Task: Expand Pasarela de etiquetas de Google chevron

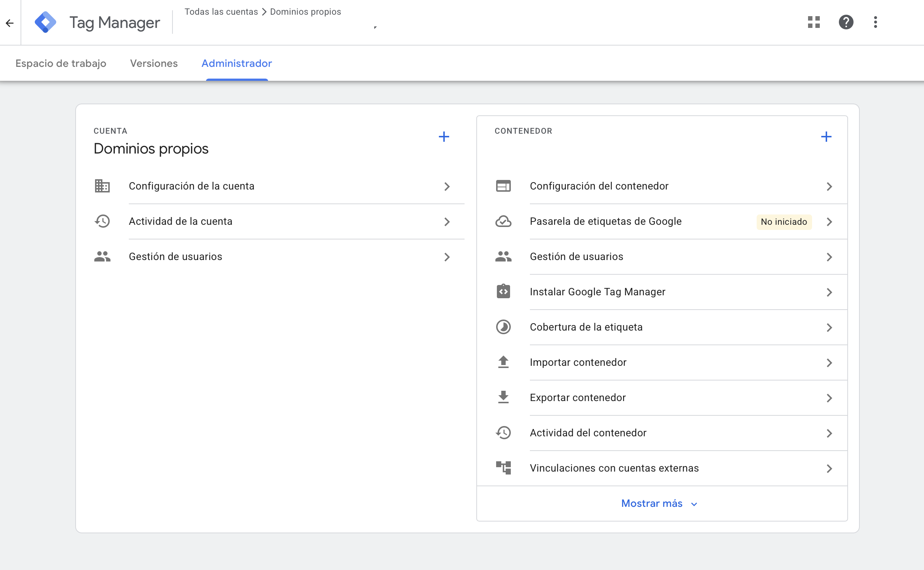Action: 829,222
